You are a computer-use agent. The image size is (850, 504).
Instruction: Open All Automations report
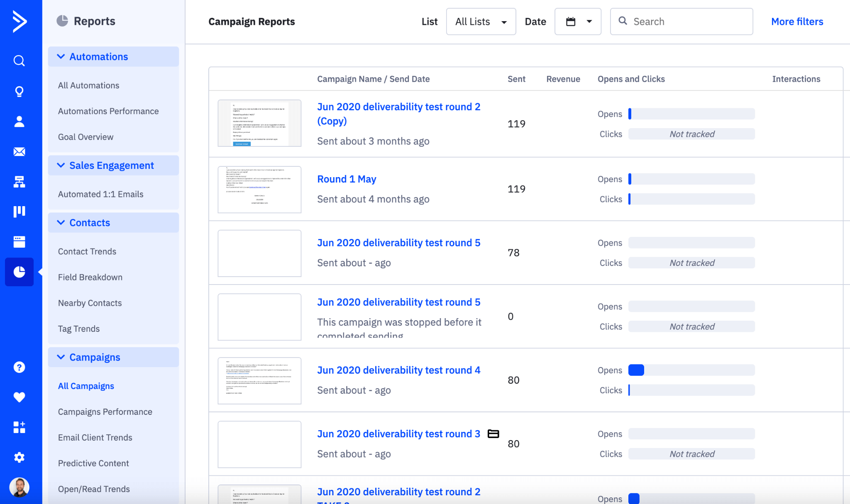click(88, 85)
